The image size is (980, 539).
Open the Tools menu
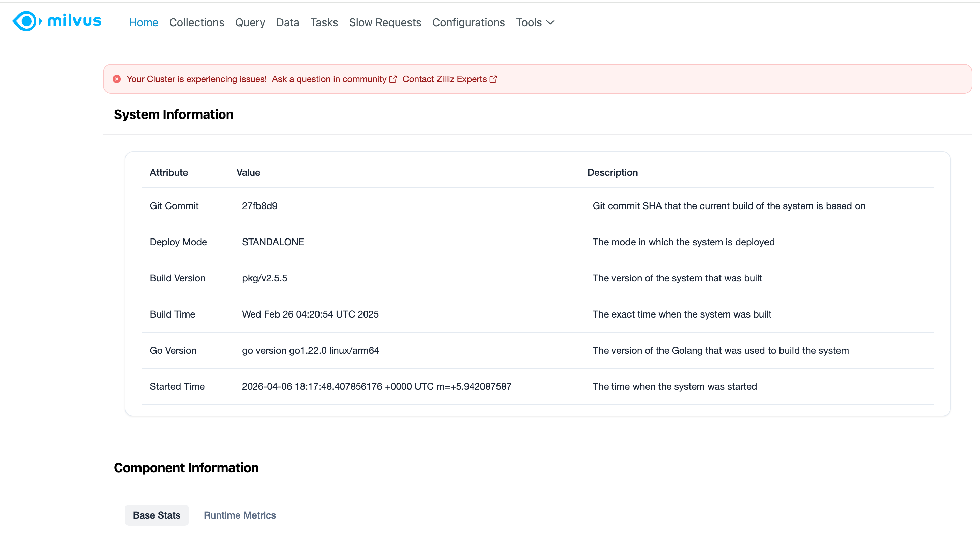point(529,22)
